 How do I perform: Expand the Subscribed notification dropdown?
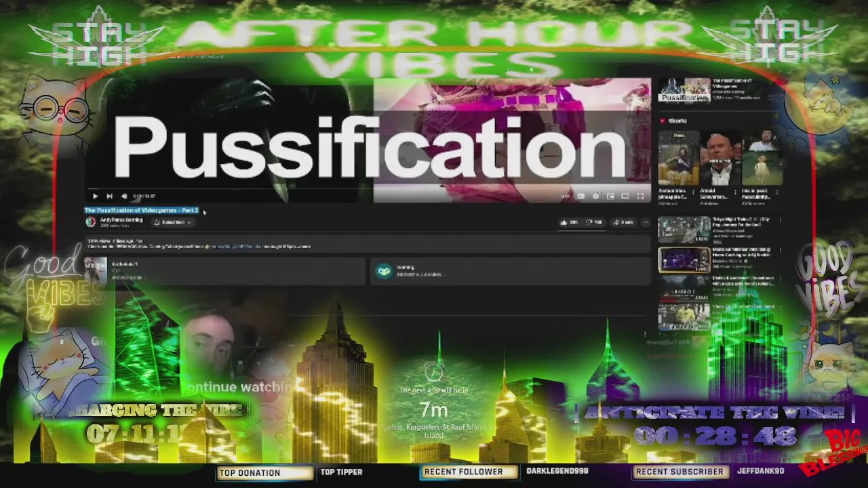pos(173,222)
